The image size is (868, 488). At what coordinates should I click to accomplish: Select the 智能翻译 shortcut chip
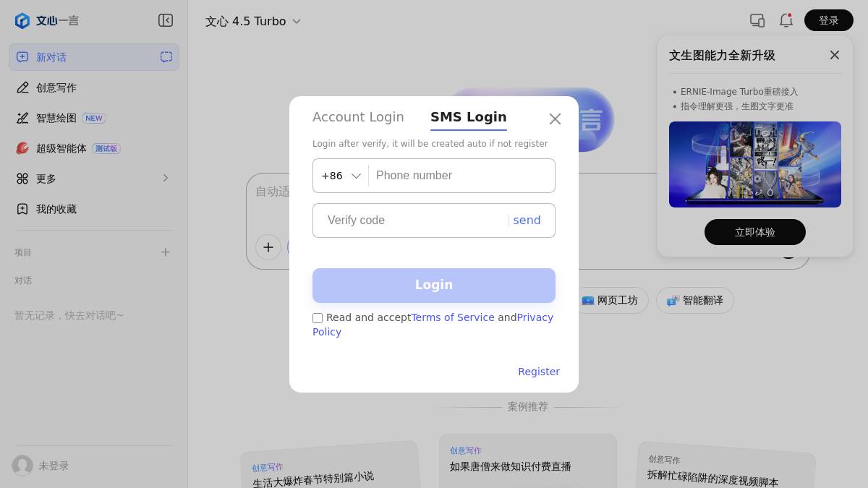pos(695,300)
